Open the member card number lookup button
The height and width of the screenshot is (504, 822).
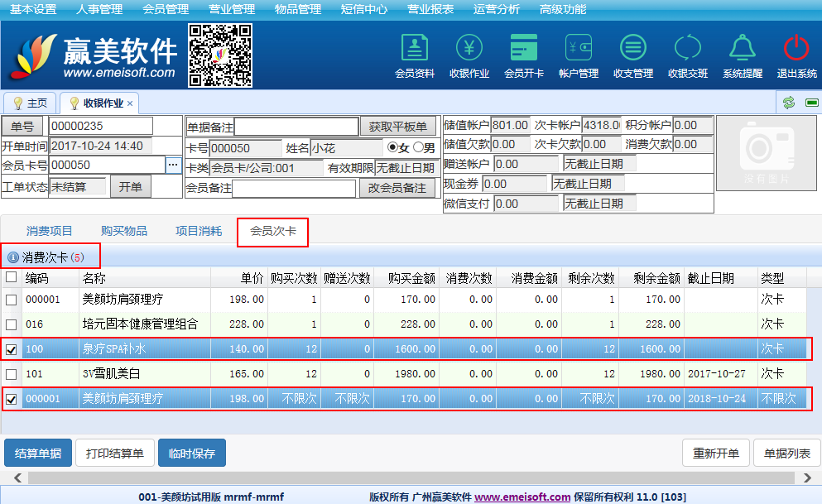coord(172,165)
